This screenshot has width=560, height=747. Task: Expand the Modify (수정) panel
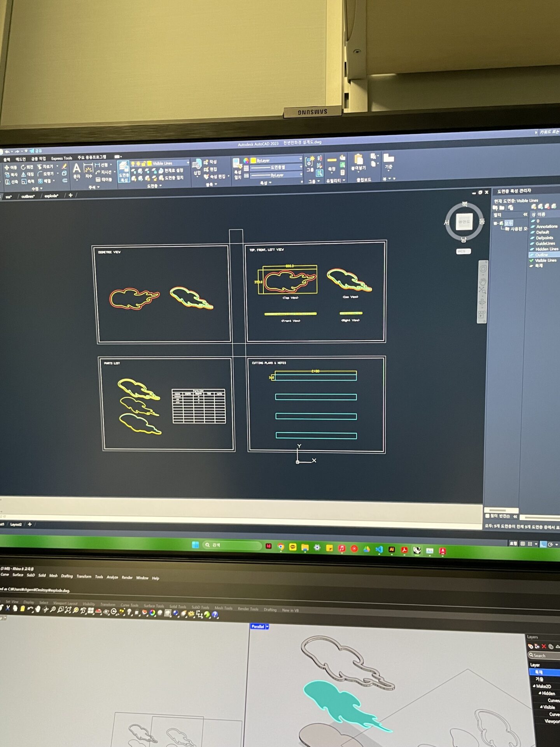point(37,189)
